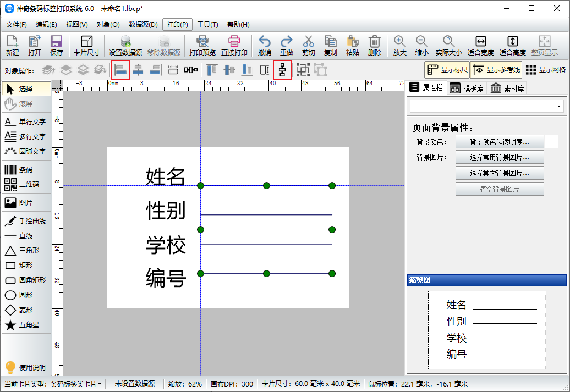Toggle the 显示标尺 show ruler button
This screenshot has height=392, width=570.
click(x=447, y=70)
